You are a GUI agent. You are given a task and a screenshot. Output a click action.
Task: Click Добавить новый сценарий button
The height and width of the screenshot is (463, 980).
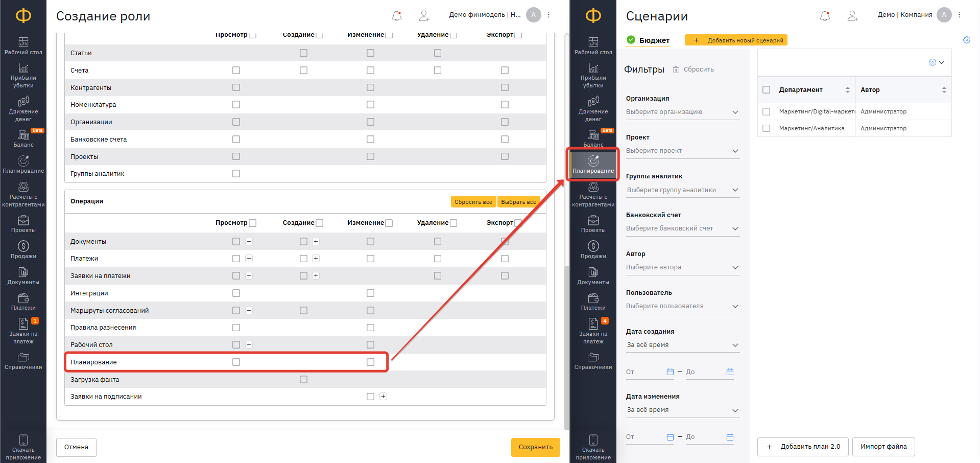736,40
